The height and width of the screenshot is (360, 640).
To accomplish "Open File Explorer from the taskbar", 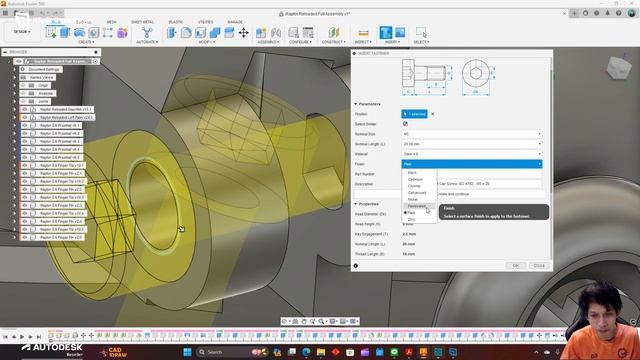I will [321, 352].
